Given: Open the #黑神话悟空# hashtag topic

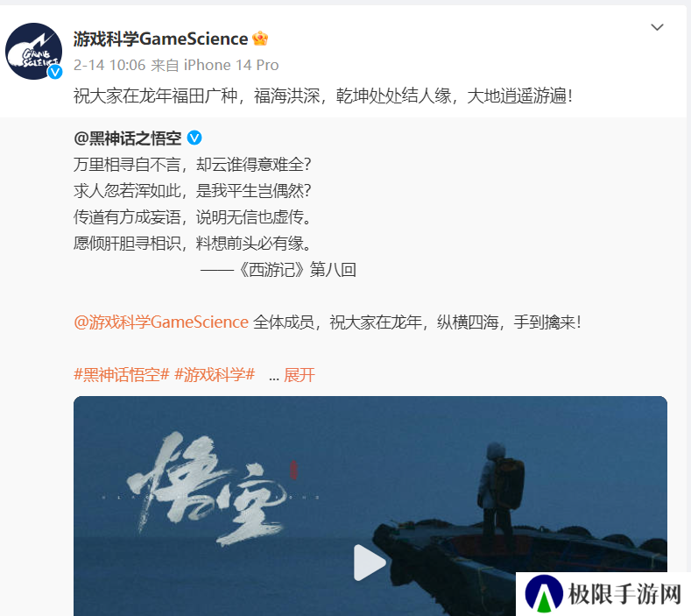Looking at the screenshot, I should 122,375.
